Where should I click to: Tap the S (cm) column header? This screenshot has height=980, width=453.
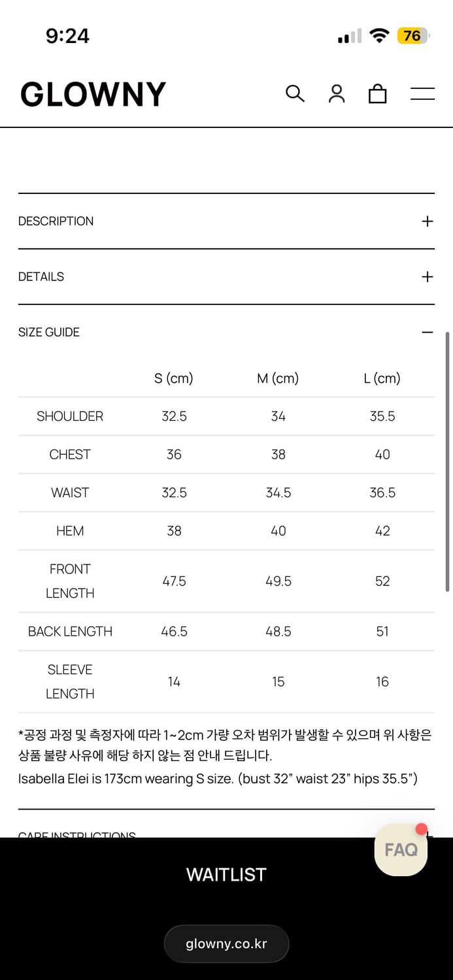174,378
